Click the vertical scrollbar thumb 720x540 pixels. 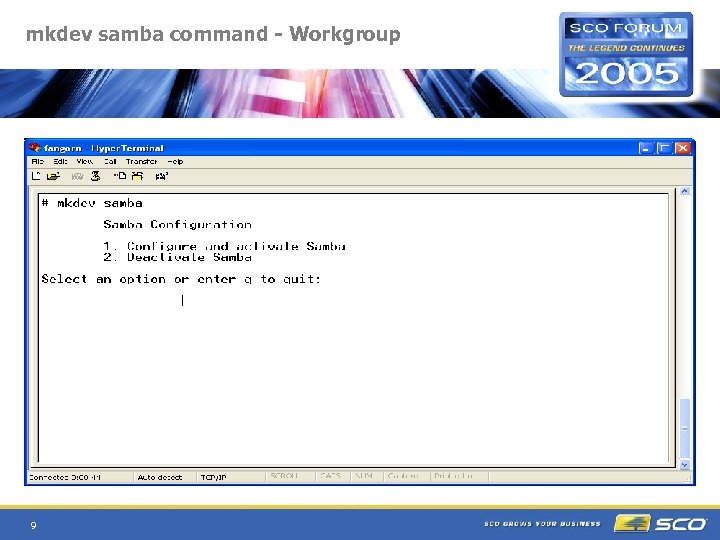[685, 428]
